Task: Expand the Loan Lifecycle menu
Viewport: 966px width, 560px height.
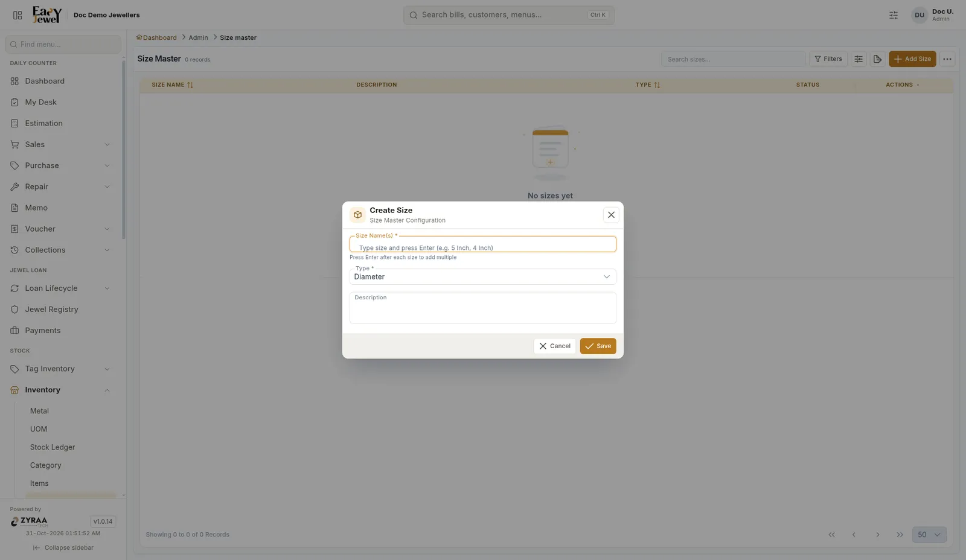Action: (63, 288)
